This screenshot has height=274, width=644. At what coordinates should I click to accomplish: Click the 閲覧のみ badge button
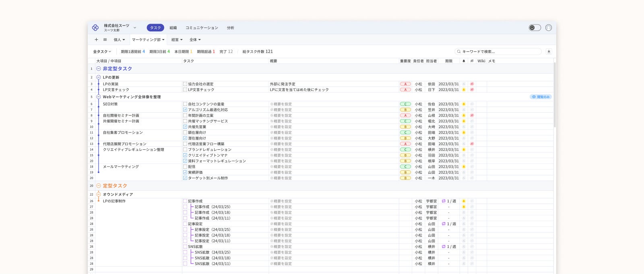[x=541, y=97]
